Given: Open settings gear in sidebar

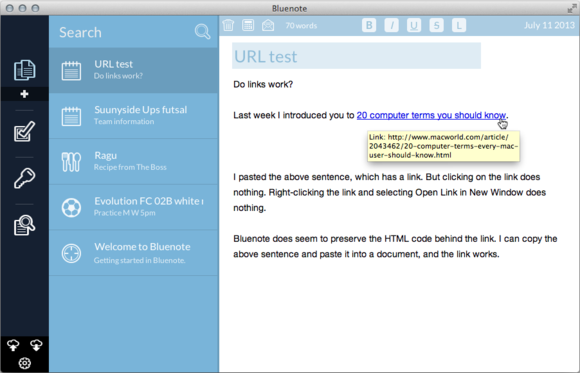Looking at the screenshot, I should [24, 363].
